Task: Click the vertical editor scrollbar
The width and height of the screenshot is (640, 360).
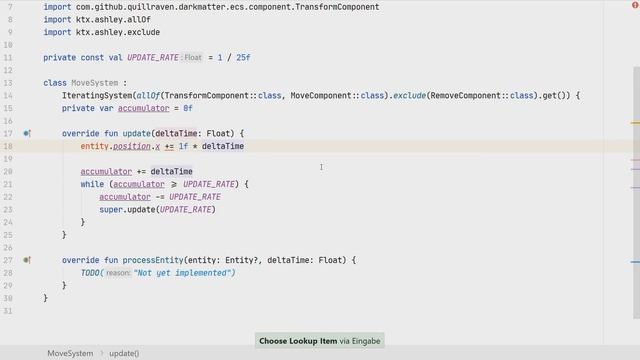Action: (636, 192)
